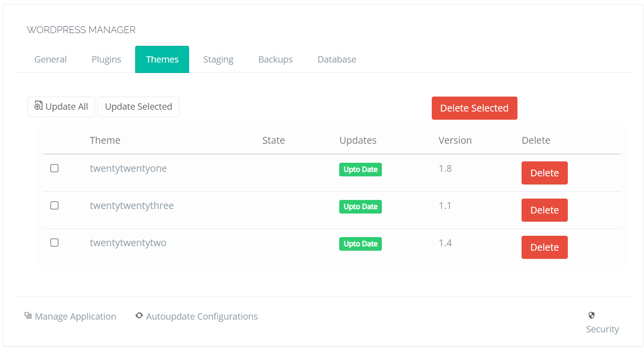Screen dimensions: 644x350
Task: Click the WORDPRESS MANAGER heading
Action: tap(81, 30)
